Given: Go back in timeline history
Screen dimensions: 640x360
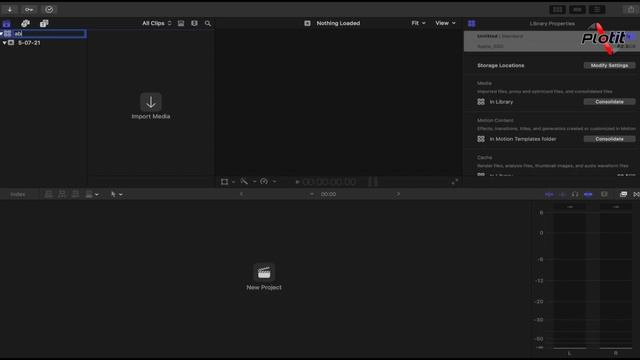Looking at the screenshot, I should click(241, 194).
